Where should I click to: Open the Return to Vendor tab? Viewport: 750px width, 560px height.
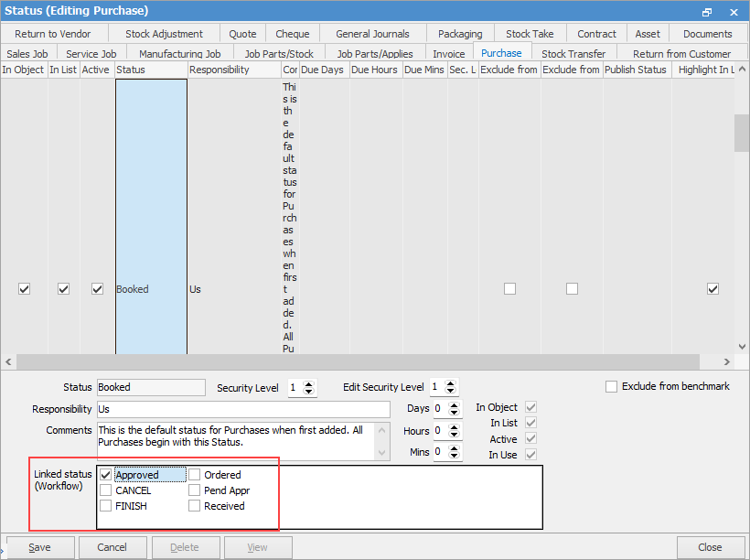(x=53, y=34)
